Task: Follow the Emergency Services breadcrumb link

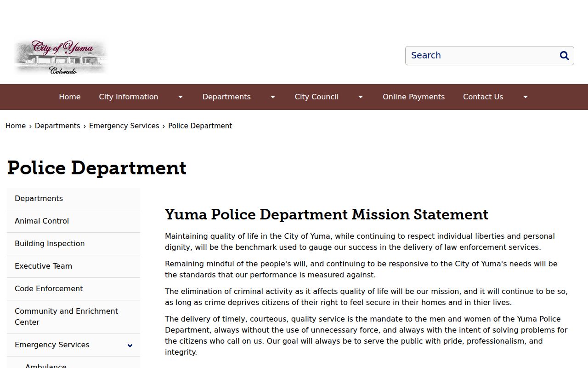Action: click(124, 126)
